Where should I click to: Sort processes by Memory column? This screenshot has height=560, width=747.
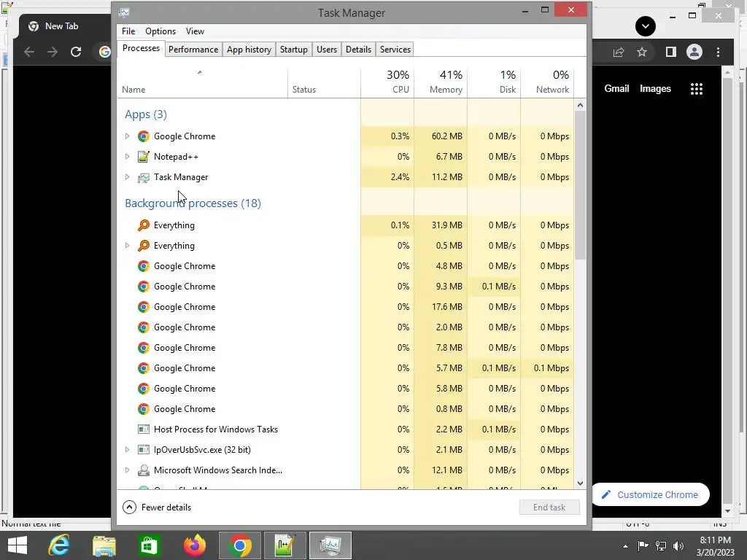coord(441,83)
